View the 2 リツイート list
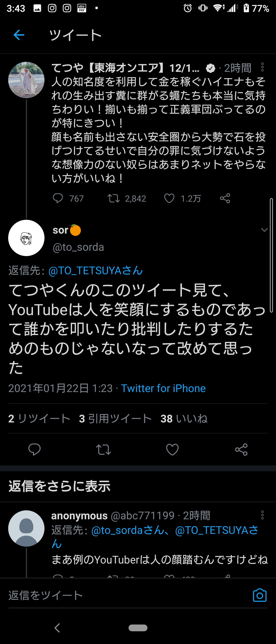The width and height of the screenshot is (276, 644). (39, 419)
